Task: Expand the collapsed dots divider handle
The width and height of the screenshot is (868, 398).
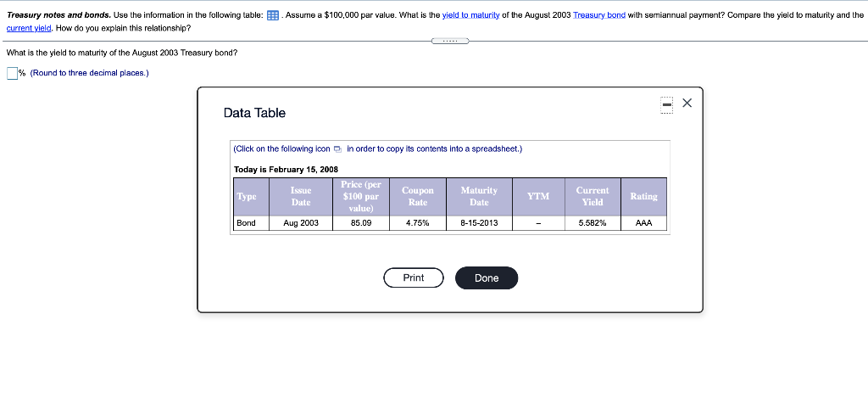Action: tap(449, 41)
